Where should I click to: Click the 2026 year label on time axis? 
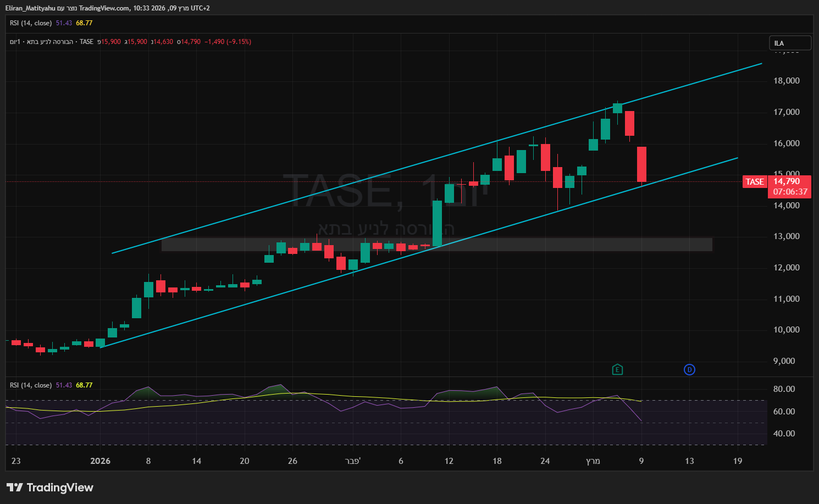pyautogui.click(x=100, y=461)
